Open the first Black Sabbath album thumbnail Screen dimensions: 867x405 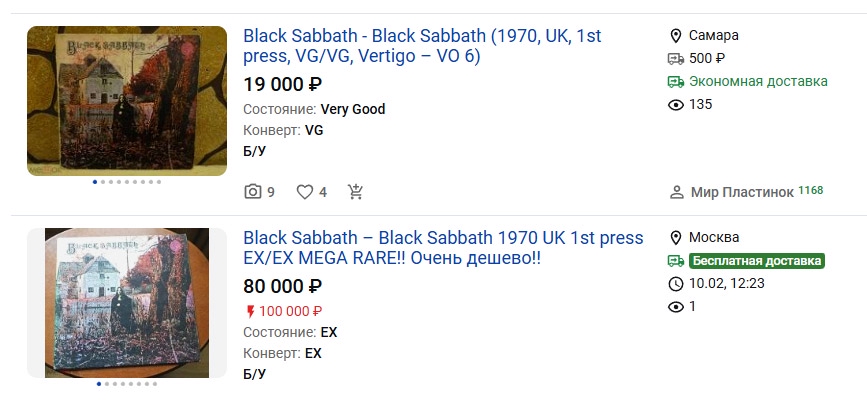pyautogui.click(x=127, y=100)
